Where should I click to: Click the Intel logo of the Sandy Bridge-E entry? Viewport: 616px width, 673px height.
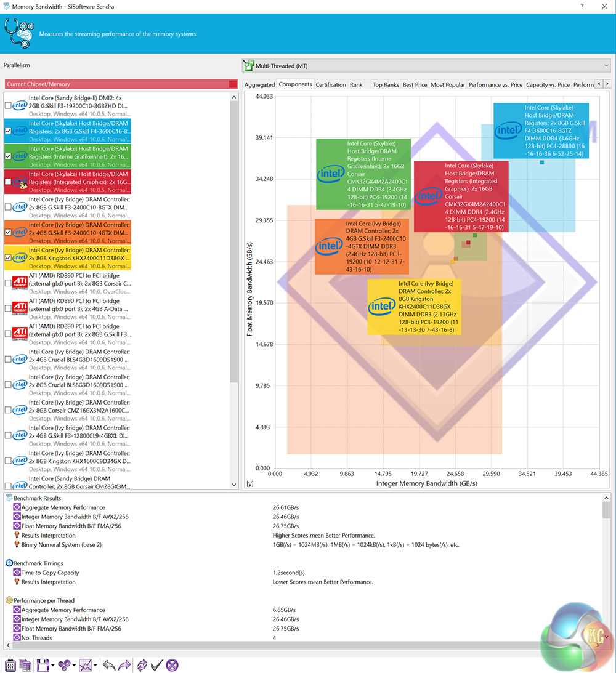click(x=20, y=105)
